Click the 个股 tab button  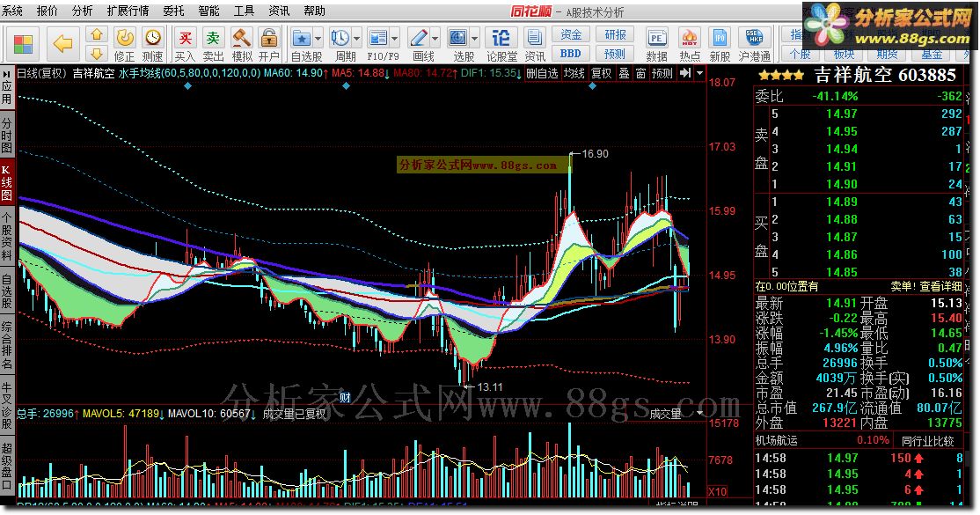click(800, 55)
